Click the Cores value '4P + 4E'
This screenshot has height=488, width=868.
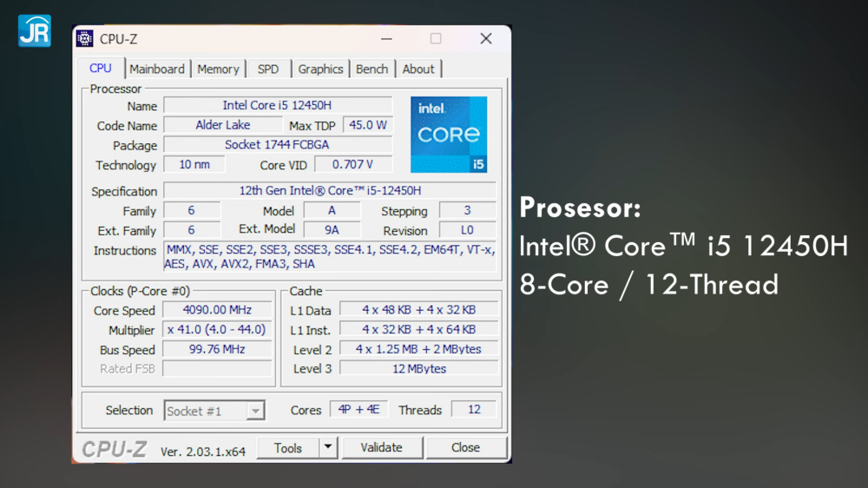point(358,409)
